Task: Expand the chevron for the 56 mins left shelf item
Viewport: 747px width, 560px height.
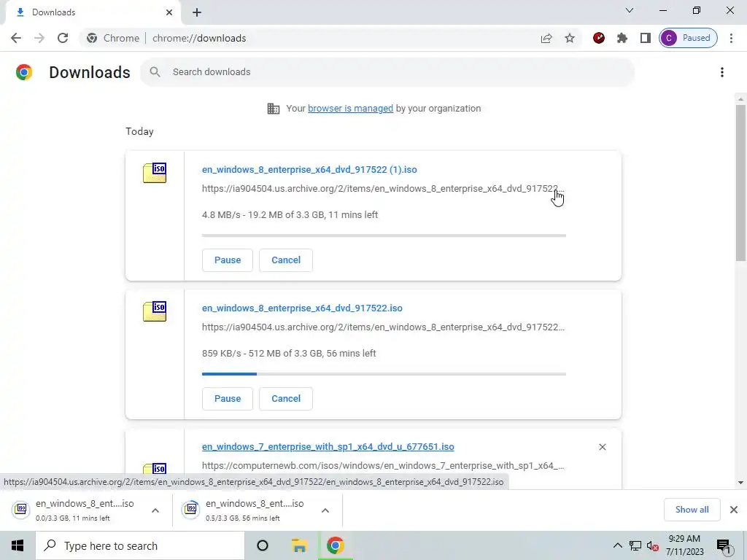Action: (x=325, y=510)
